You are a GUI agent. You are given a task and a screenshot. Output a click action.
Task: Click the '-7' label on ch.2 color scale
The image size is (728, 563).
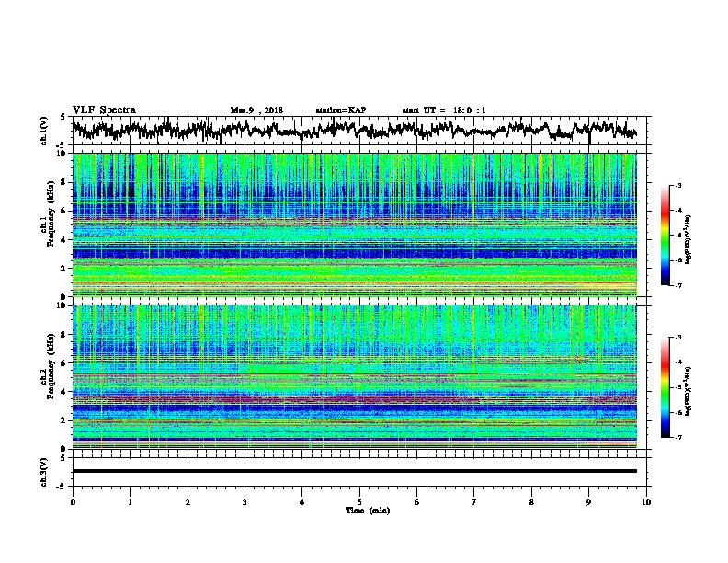[x=677, y=437]
